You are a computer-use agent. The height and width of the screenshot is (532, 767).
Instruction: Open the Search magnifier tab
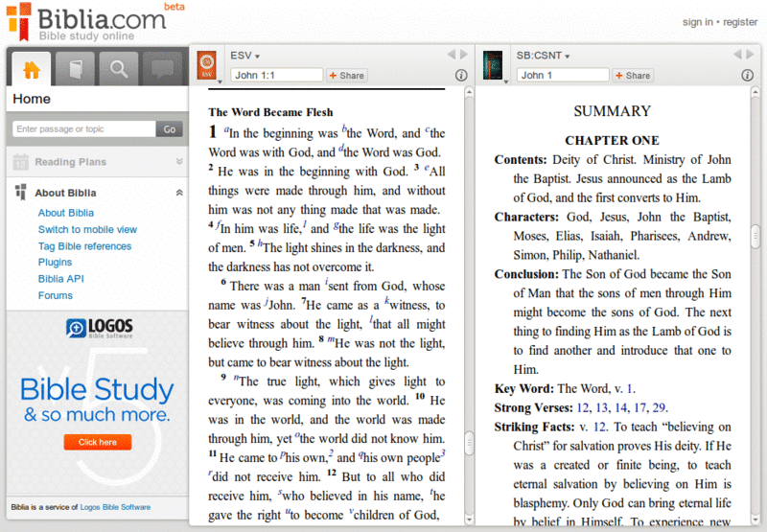click(120, 68)
